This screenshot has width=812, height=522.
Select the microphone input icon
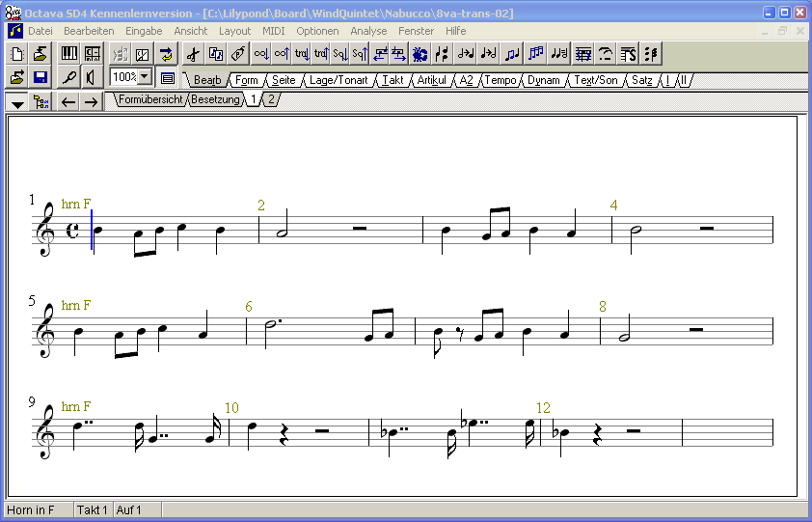[x=68, y=78]
